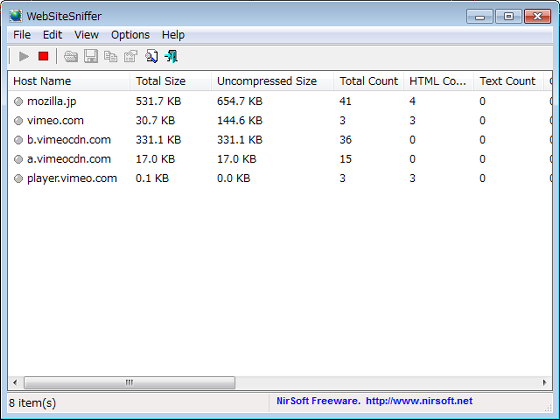The height and width of the screenshot is (420, 560).
Task: Copy selected items toolbar icon
Action: click(x=110, y=56)
